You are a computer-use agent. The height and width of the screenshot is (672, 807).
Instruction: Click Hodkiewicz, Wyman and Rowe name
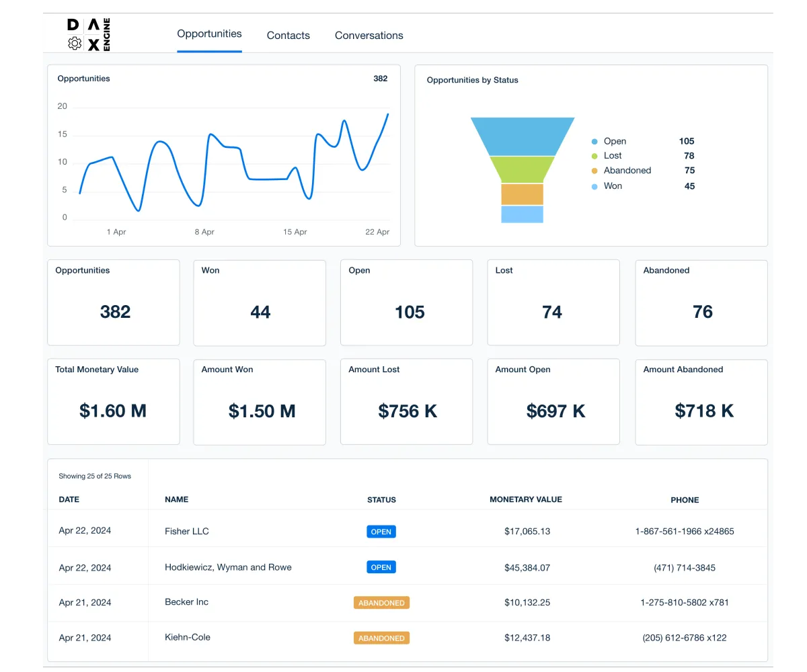(228, 567)
